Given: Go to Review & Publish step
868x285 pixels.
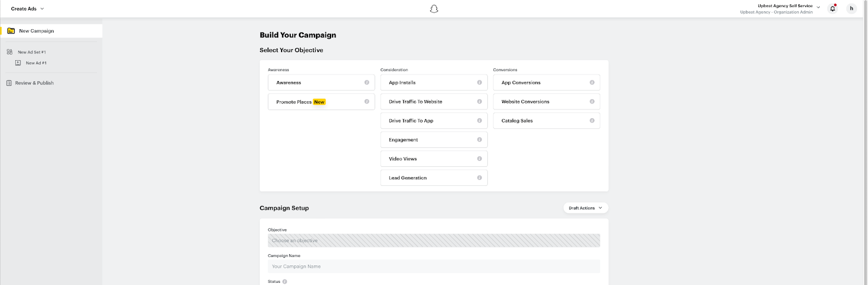Looking at the screenshot, I should tap(34, 83).
